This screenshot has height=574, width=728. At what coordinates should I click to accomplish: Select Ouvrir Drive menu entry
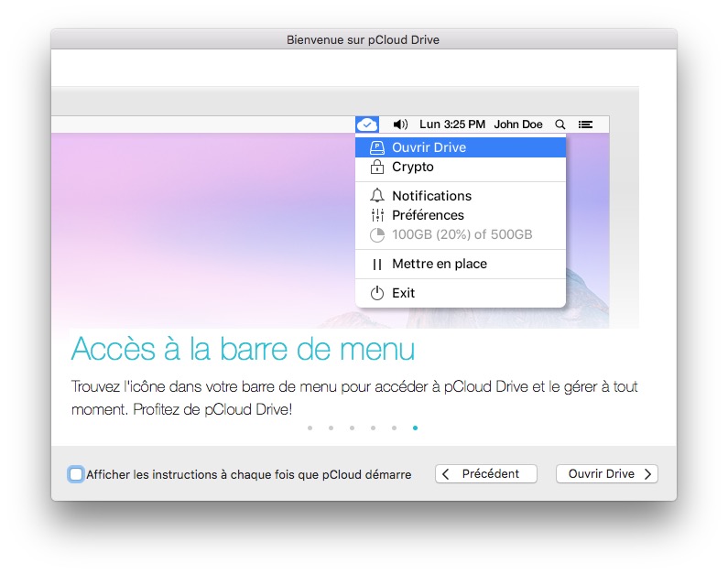pyautogui.click(x=461, y=147)
